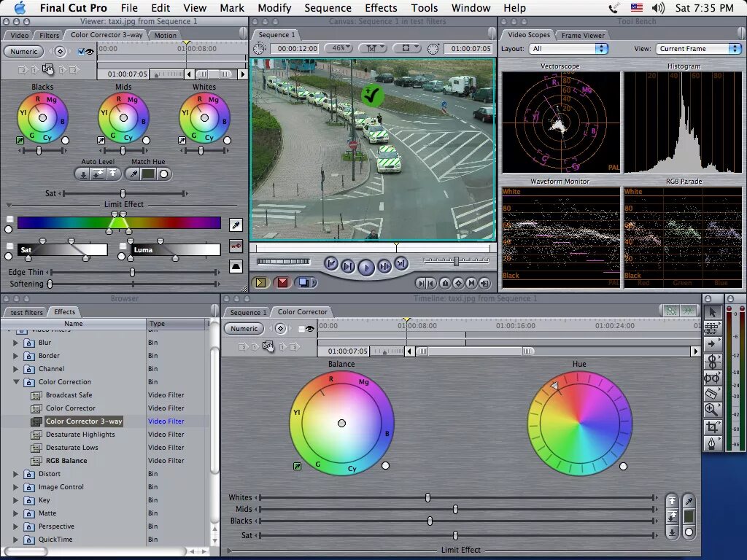
Task: Click the Whites wheel reset button
Action: point(228,141)
